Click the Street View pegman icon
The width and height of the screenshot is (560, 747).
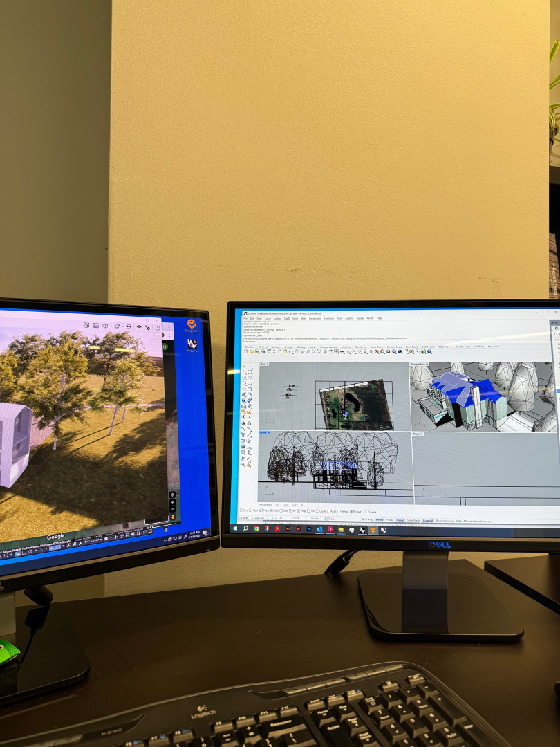click(173, 516)
